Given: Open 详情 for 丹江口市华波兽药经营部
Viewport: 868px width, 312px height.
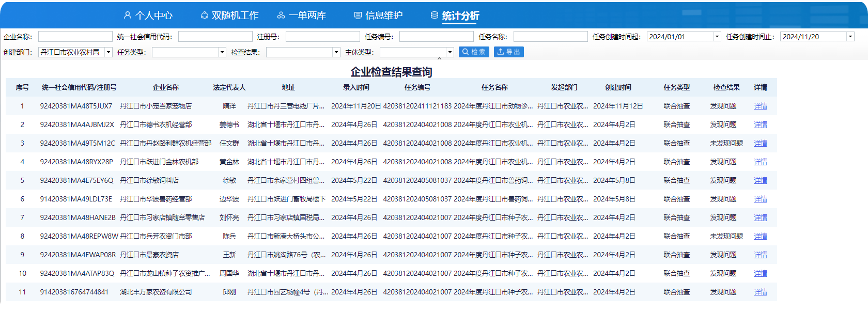Looking at the screenshot, I should click(761, 199).
